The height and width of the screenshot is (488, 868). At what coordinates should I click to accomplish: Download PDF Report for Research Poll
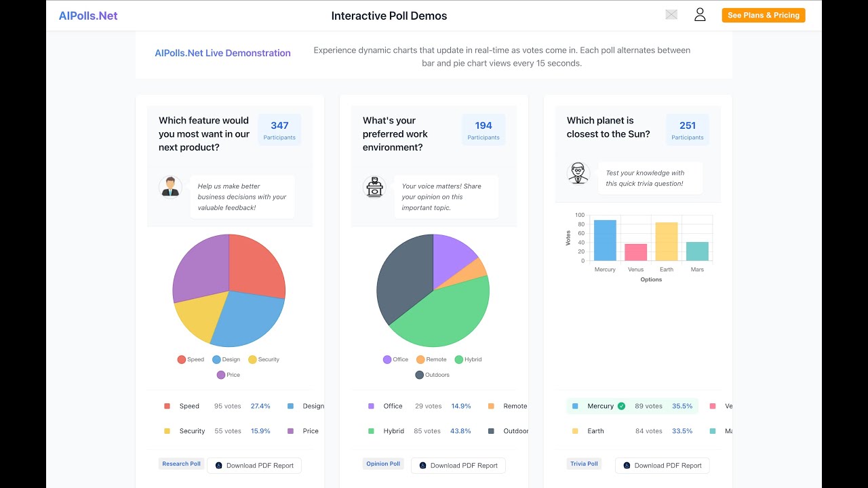click(254, 466)
